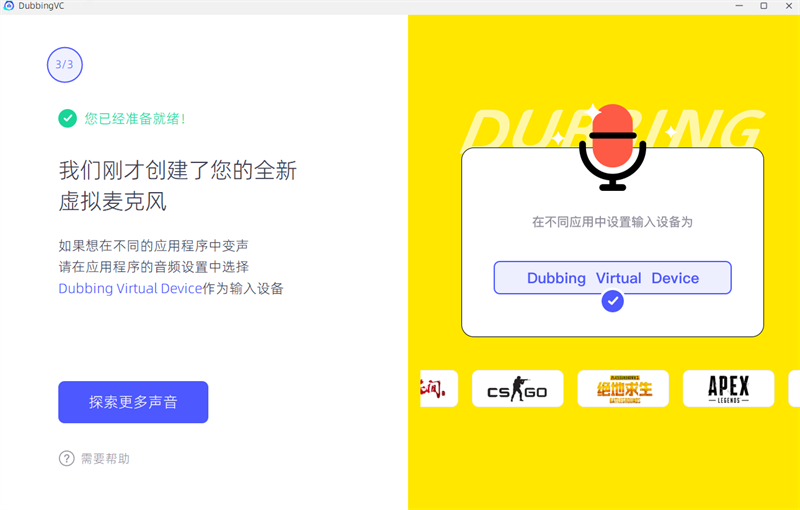Open the 需要帮助 help link

coord(105,458)
